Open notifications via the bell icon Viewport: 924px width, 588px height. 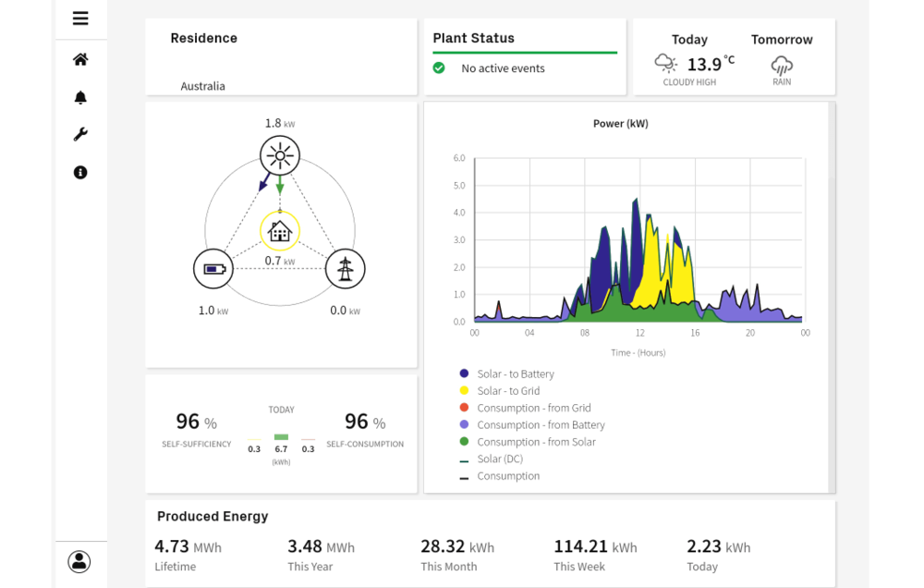point(80,96)
